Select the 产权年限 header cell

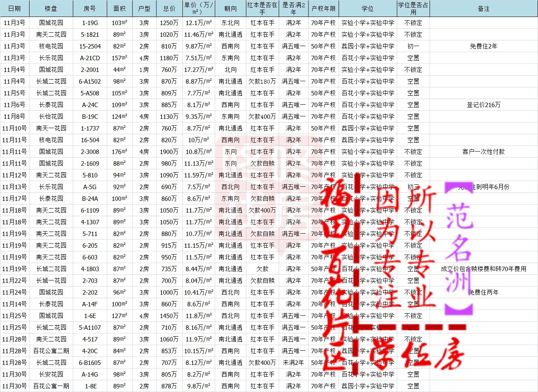point(324,8)
